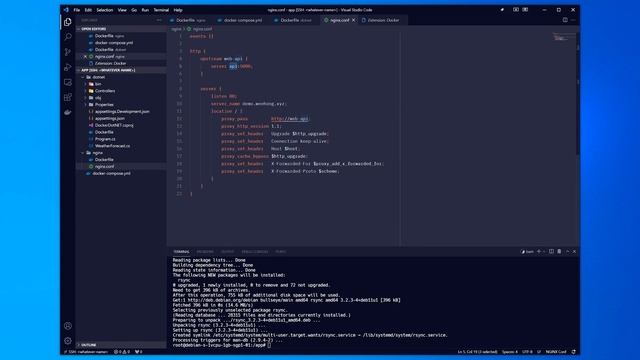
Task: Add a new terminal with plus icon
Action: [x=539, y=251]
